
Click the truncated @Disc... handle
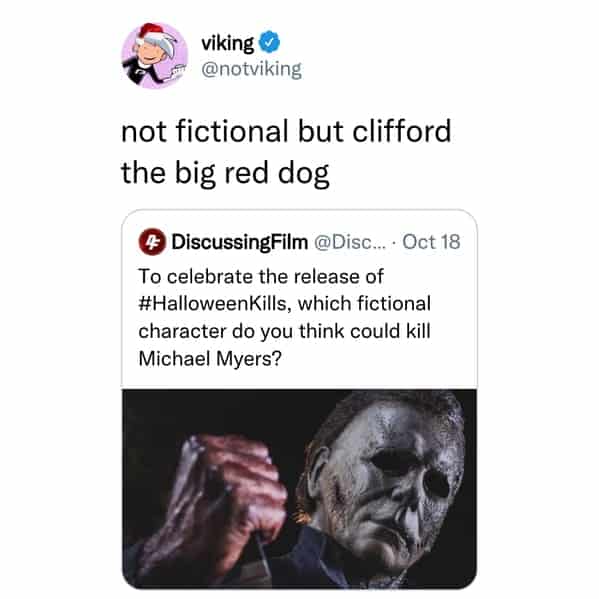[350, 242]
